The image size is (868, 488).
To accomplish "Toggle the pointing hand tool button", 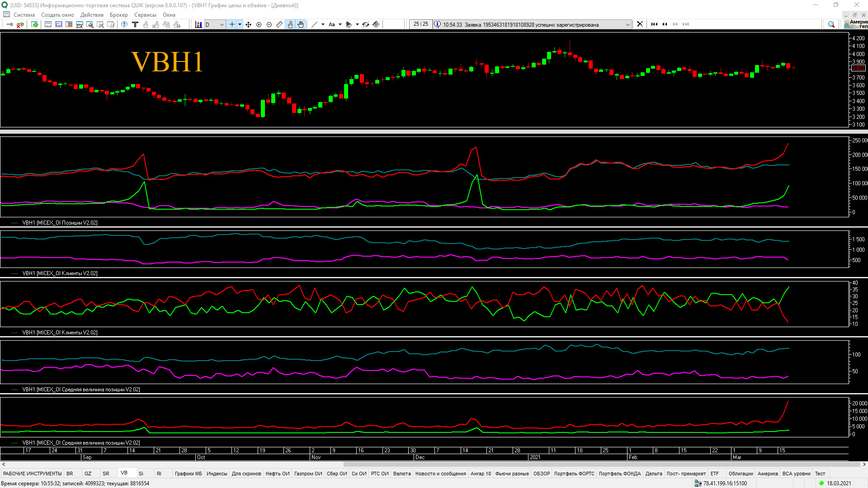I will [x=290, y=24].
